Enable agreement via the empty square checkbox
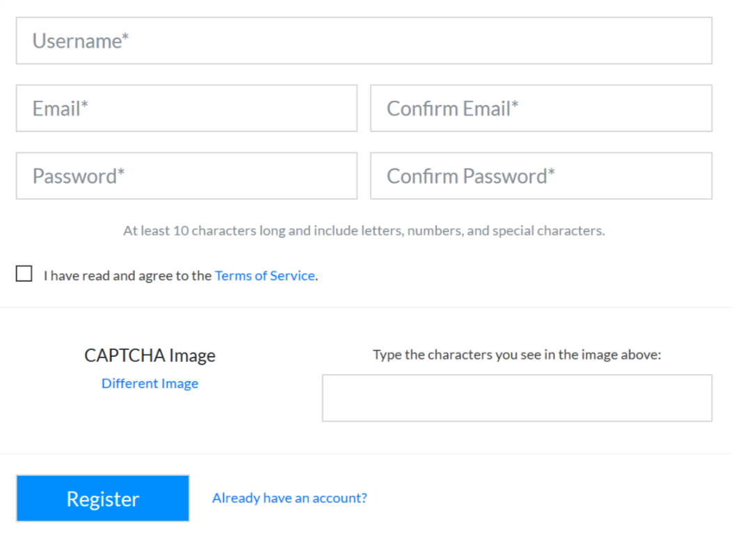754x560 pixels. [x=24, y=274]
